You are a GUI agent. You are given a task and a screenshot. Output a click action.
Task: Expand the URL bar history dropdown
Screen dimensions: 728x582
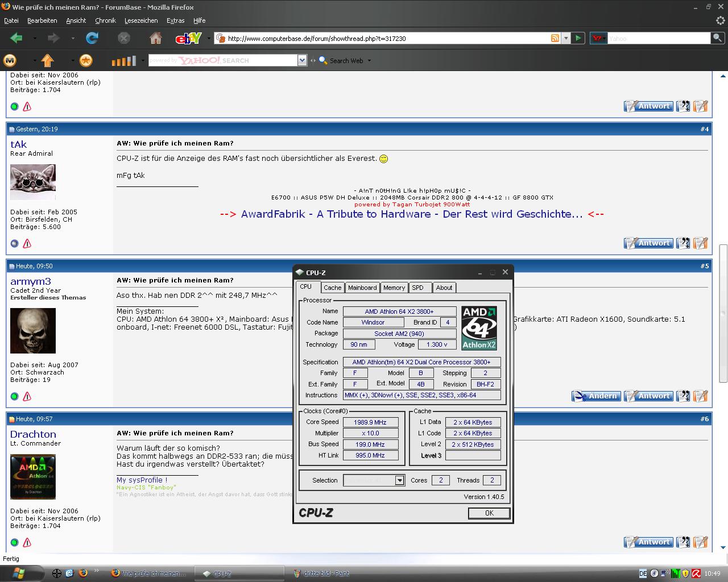[565, 38]
